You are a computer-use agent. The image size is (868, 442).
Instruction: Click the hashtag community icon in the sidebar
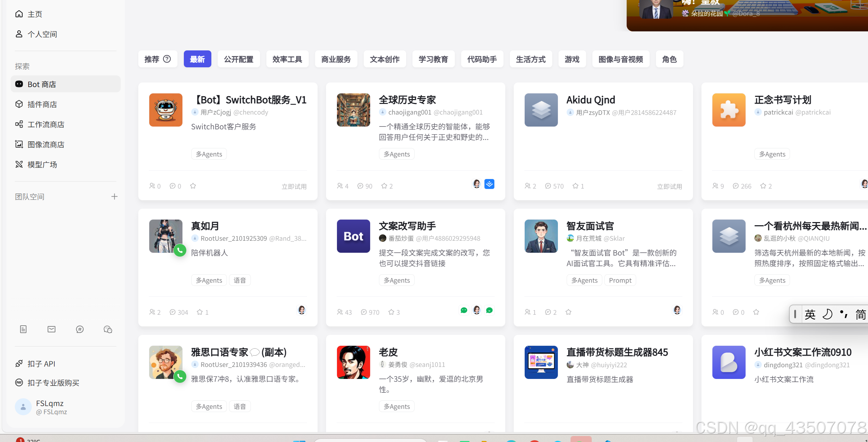point(80,329)
